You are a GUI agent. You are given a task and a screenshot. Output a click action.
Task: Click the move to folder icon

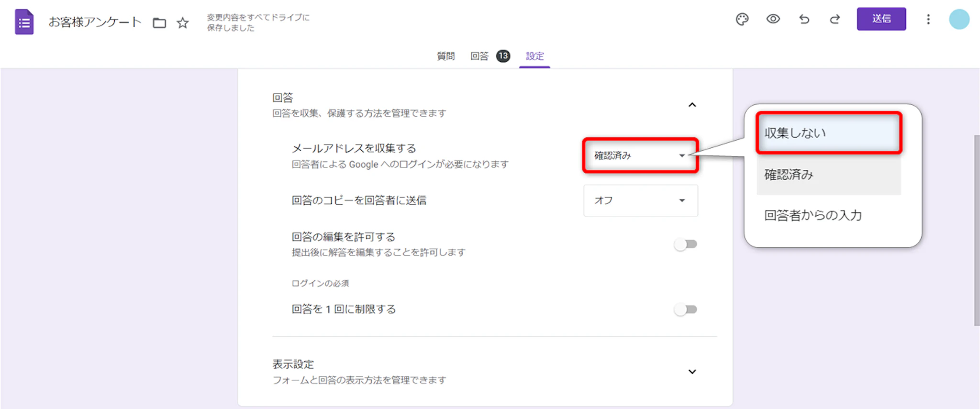click(x=159, y=22)
